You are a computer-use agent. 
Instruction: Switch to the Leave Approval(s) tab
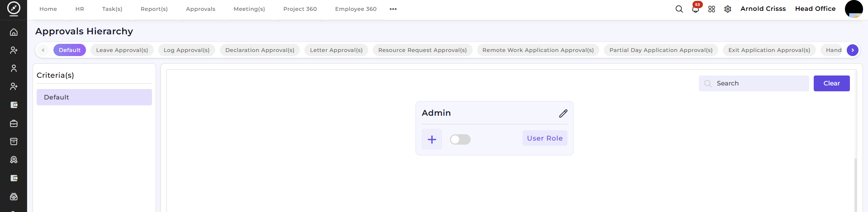[x=122, y=50]
